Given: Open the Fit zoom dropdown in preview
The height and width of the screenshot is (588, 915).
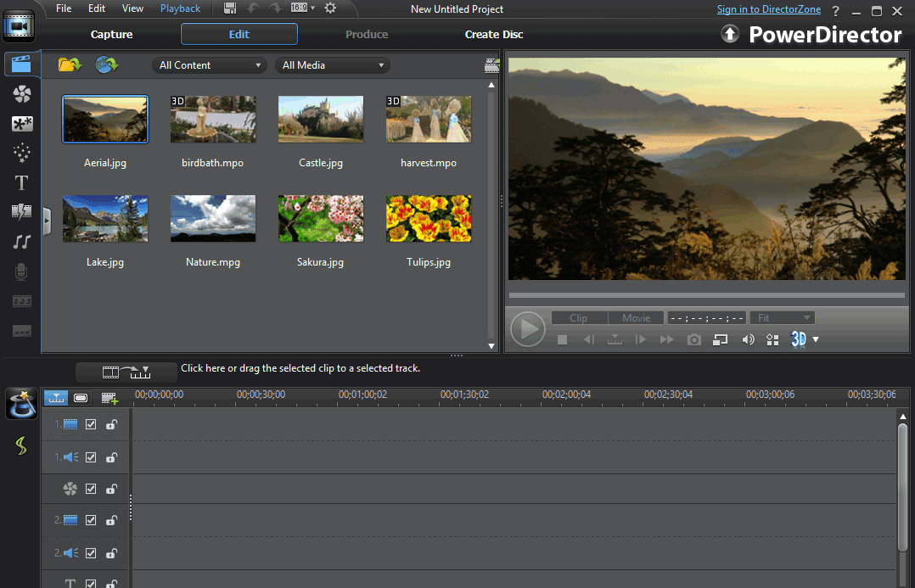Looking at the screenshot, I should pos(782,318).
